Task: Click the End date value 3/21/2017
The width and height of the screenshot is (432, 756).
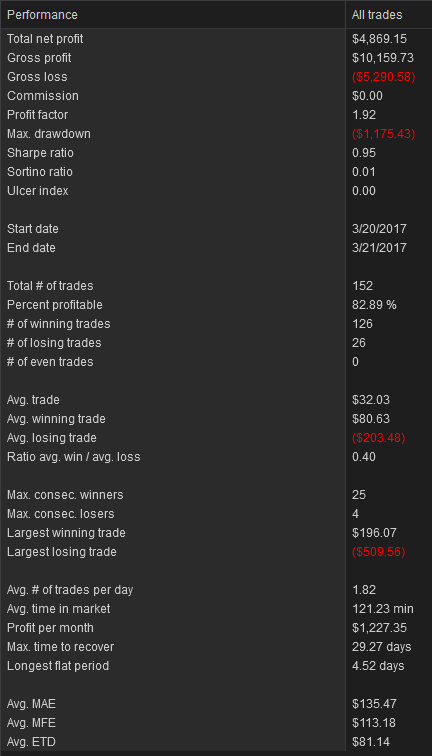Action: (379, 248)
